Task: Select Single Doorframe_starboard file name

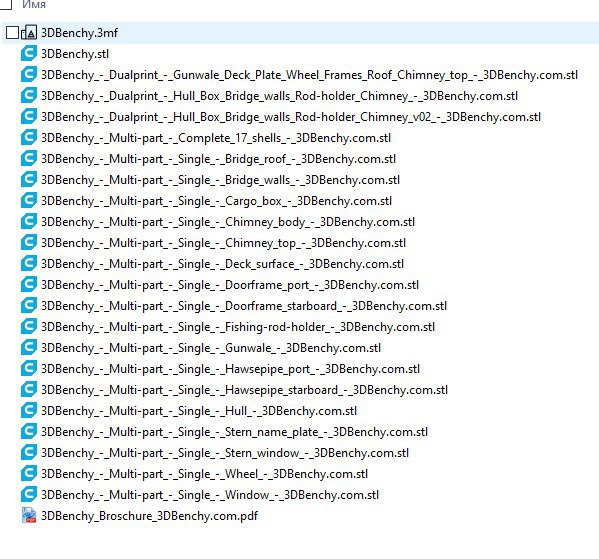Action: coord(244,306)
